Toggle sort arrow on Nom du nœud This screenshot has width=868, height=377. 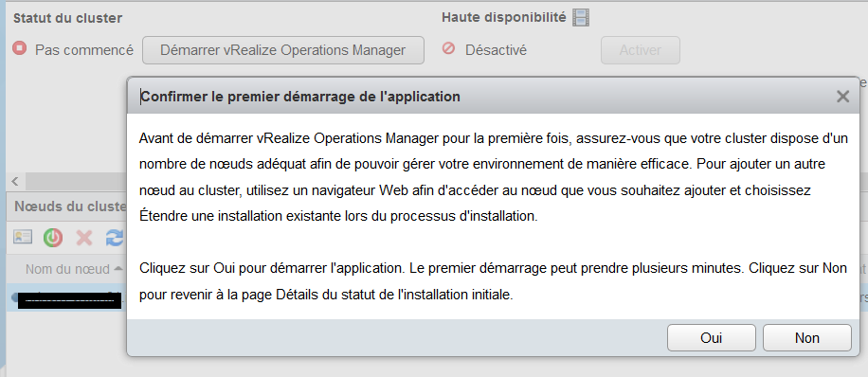[118, 269]
